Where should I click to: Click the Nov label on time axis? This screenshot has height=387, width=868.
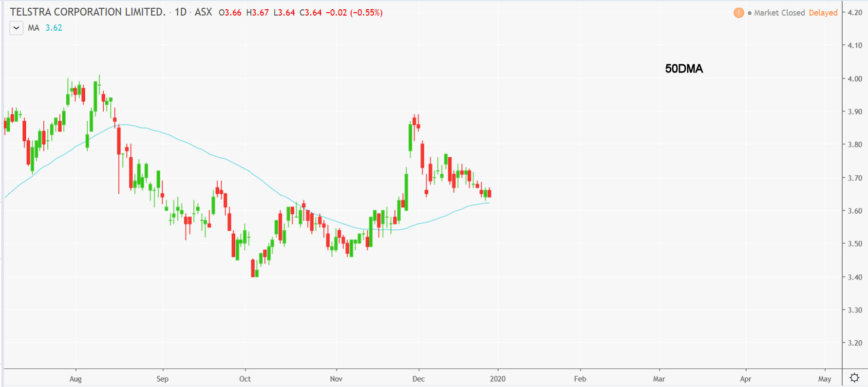tap(336, 379)
